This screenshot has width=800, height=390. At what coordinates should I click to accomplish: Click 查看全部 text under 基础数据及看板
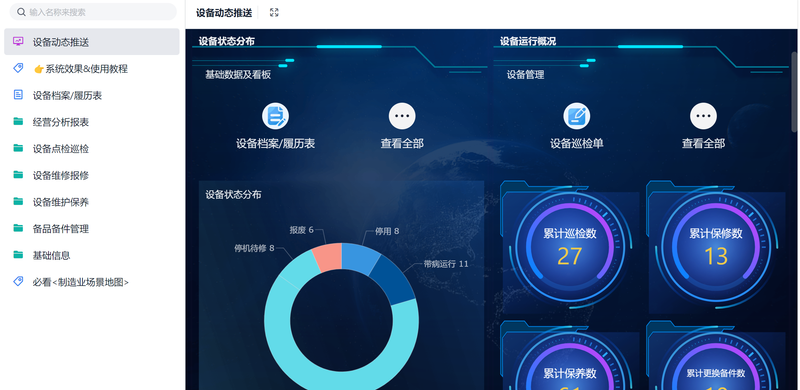tap(402, 143)
